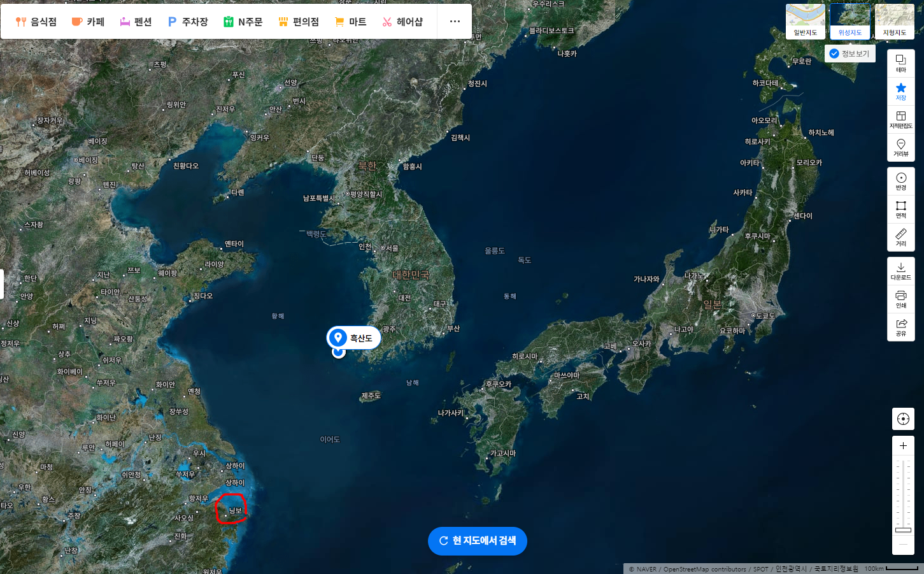Select the 카페 category filter
The image size is (924, 574).
point(88,22)
